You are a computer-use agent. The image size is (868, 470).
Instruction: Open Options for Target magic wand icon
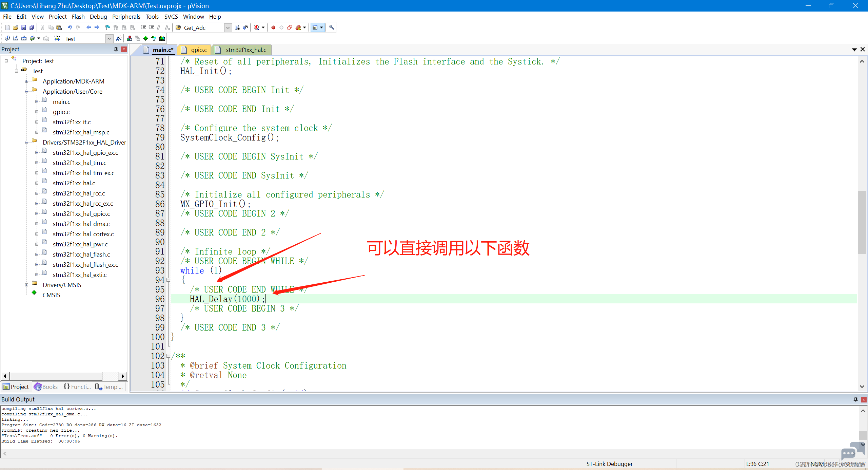pyautogui.click(x=119, y=38)
